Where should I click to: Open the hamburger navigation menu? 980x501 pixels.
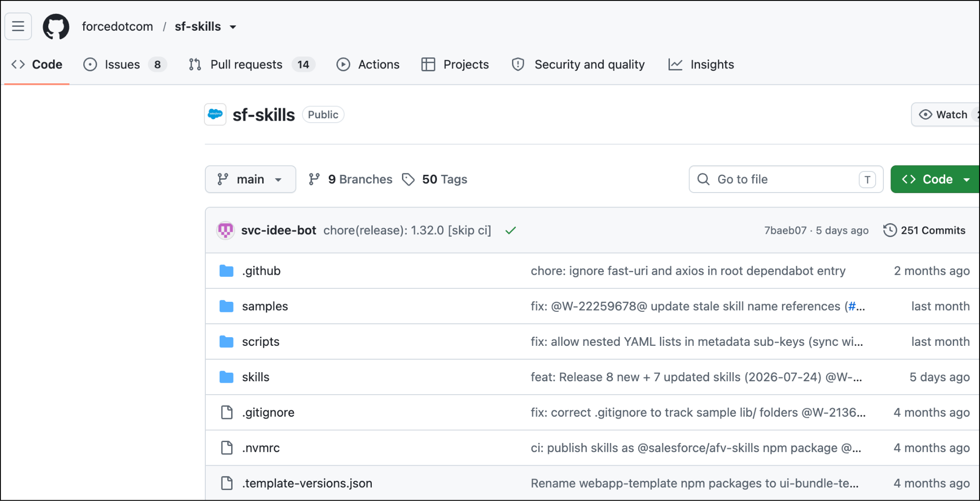[18, 26]
